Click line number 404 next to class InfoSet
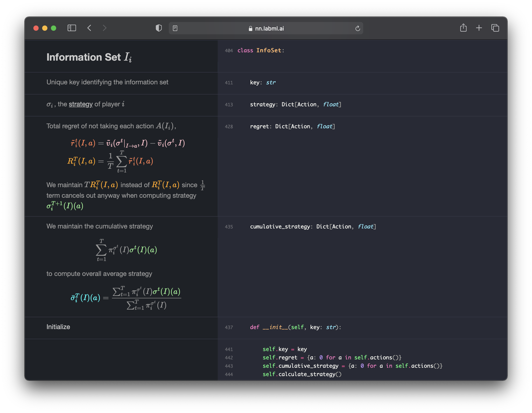The height and width of the screenshot is (413, 532). pos(229,51)
